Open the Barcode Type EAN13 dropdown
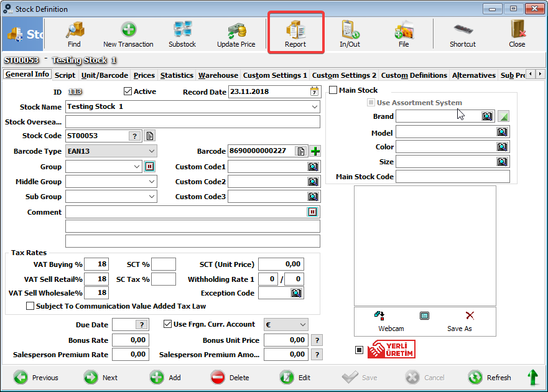This screenshot has width=548, height=392. coord(152,151)
